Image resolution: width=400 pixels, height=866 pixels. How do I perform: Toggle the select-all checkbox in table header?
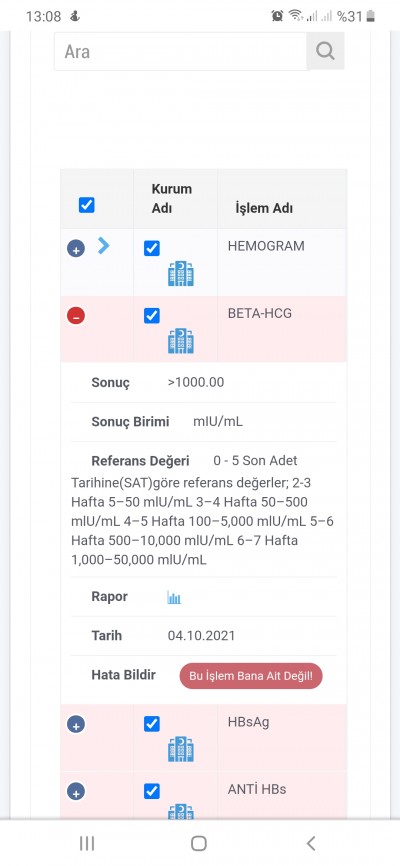click(x=87, y=205)
